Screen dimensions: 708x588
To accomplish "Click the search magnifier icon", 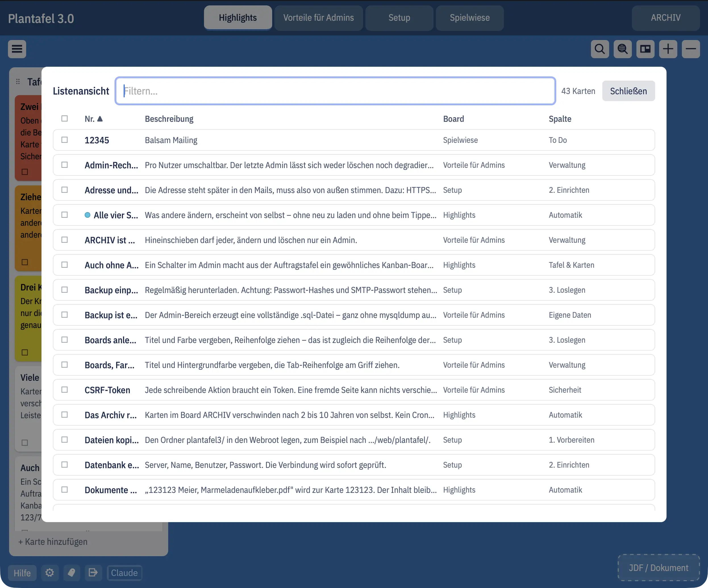I will (x=600, y=49).
